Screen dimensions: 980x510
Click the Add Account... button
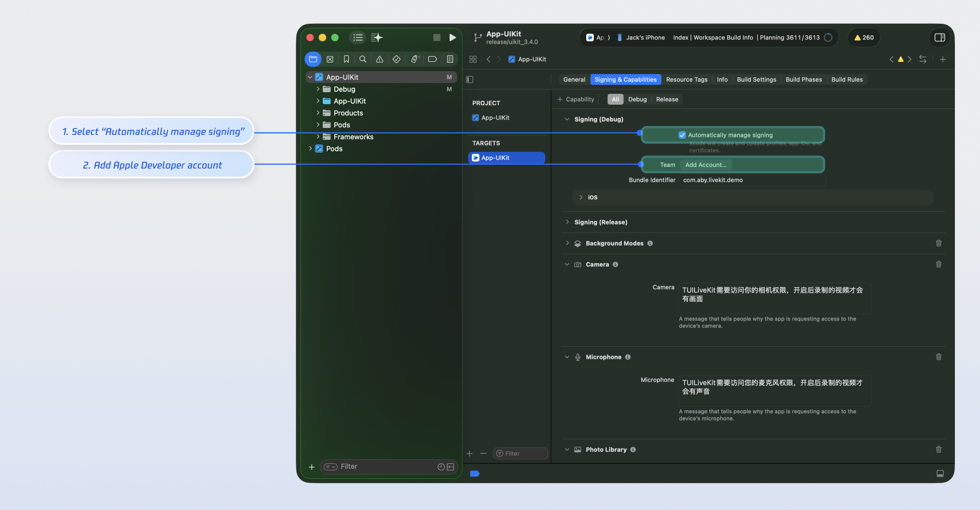coord(706,165)
